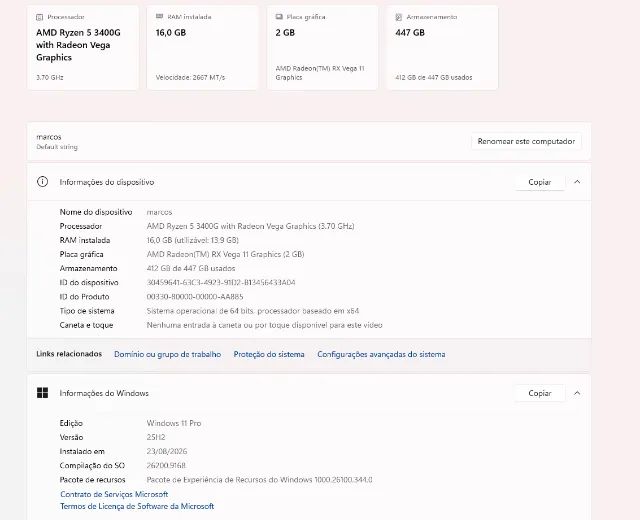Select device ID value 30459641-63C3-4923
Screen dimensions: 640x520
pos(221,282)
